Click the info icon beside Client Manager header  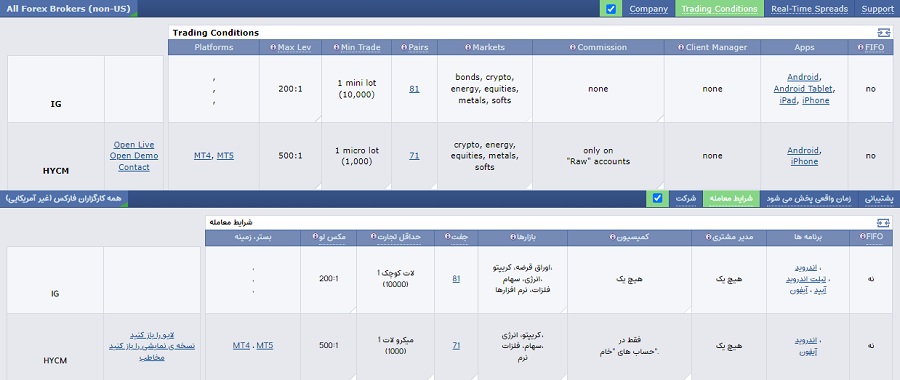[681, 47]
